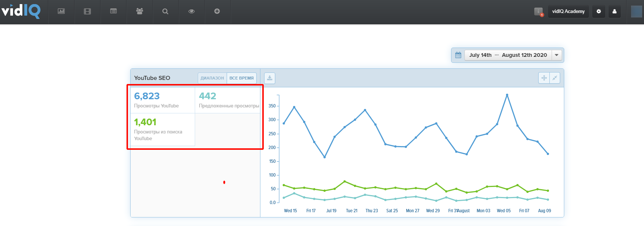This screenshot has height=226, width=644.
Task: Click the move widget arrows icon
Action: pyautogui.click(x=544, y=78)
